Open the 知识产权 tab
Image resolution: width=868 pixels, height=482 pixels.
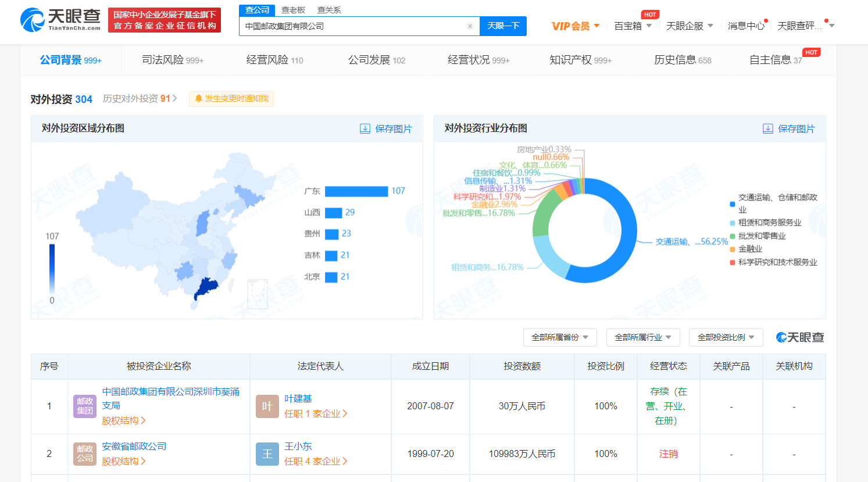coord(580,60)
